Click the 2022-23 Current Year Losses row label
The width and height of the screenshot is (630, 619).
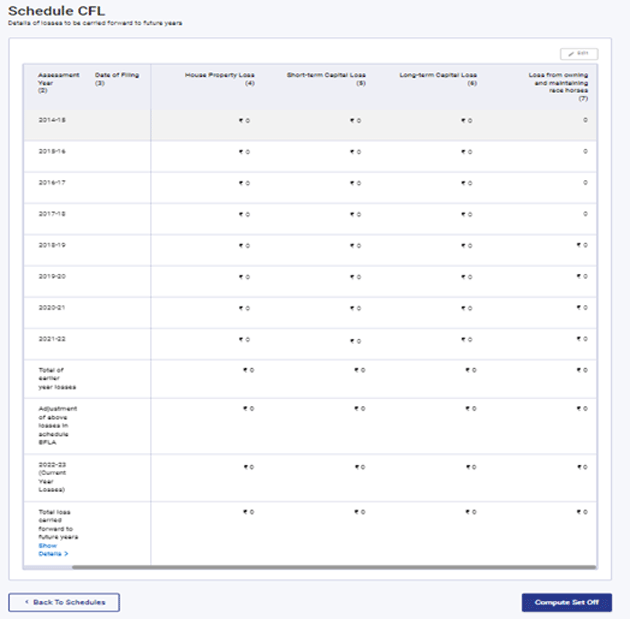tap(55, 477)
